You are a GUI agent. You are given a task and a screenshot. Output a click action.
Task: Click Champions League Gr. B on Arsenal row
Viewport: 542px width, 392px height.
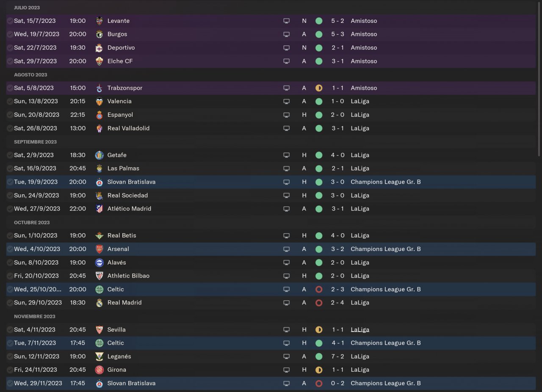[x=385, y=249]
